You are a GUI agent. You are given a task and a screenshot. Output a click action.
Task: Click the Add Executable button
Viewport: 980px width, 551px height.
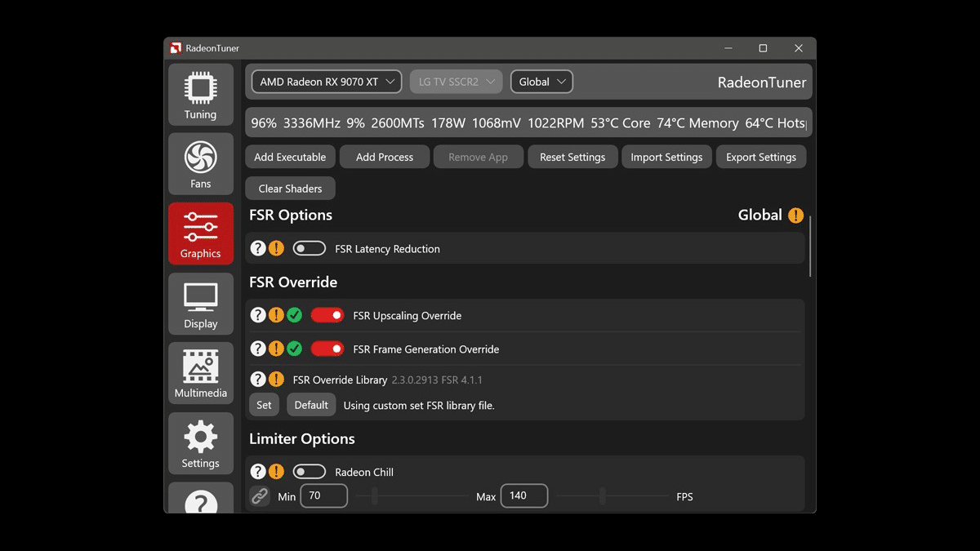(290, 157)
